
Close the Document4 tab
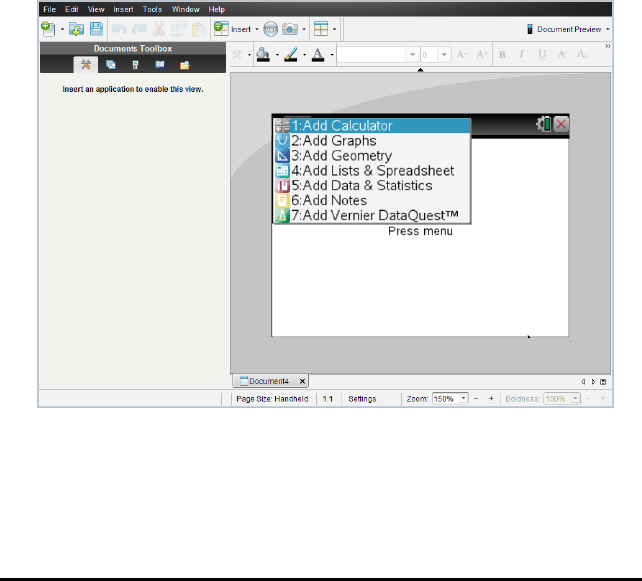(302, 381)
